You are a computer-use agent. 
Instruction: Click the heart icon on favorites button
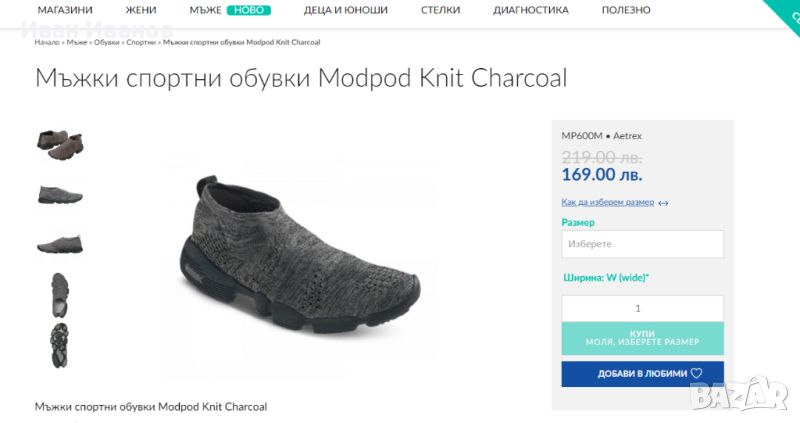tap(696, 373)
